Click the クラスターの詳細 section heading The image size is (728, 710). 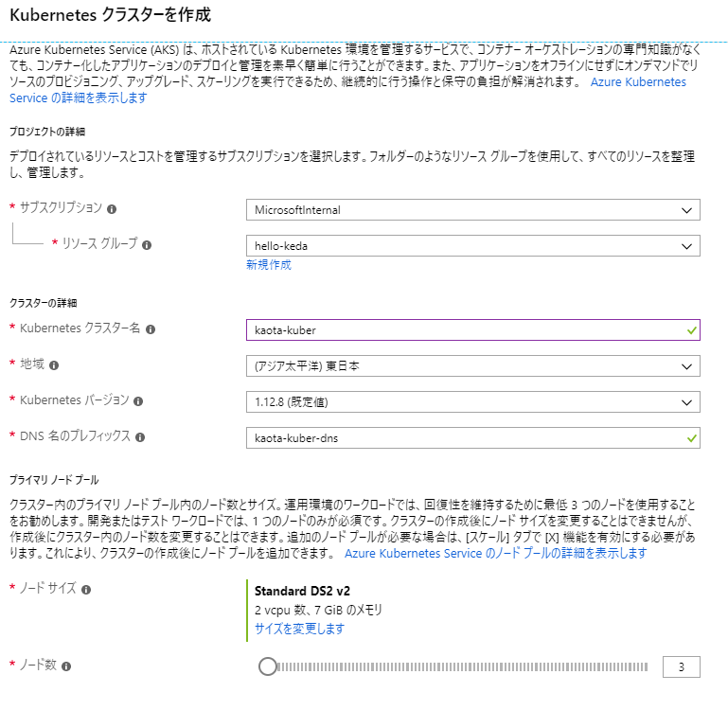(x=44, y=303)
